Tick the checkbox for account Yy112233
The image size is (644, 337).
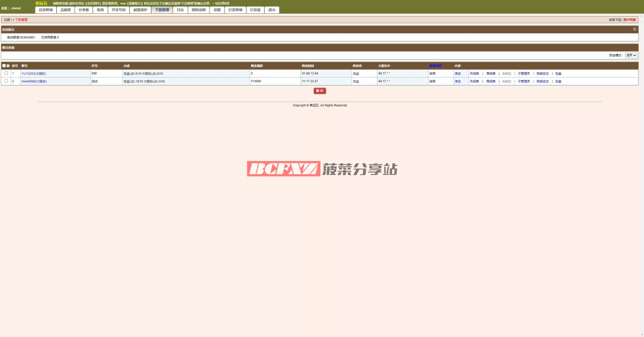tap(6, 73)
